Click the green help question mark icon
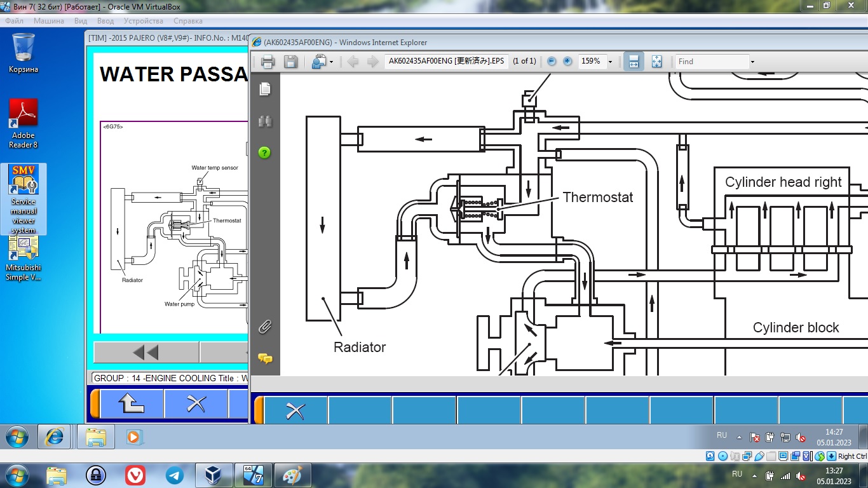The width and height of the screenshot is (868, 488). [265, 152]
